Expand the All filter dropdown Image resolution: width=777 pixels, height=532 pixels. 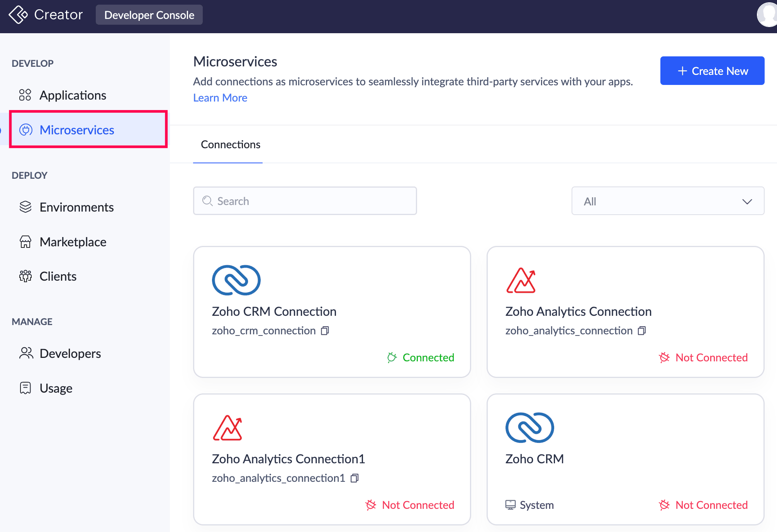pyautogui.click(x=668, y=201)
